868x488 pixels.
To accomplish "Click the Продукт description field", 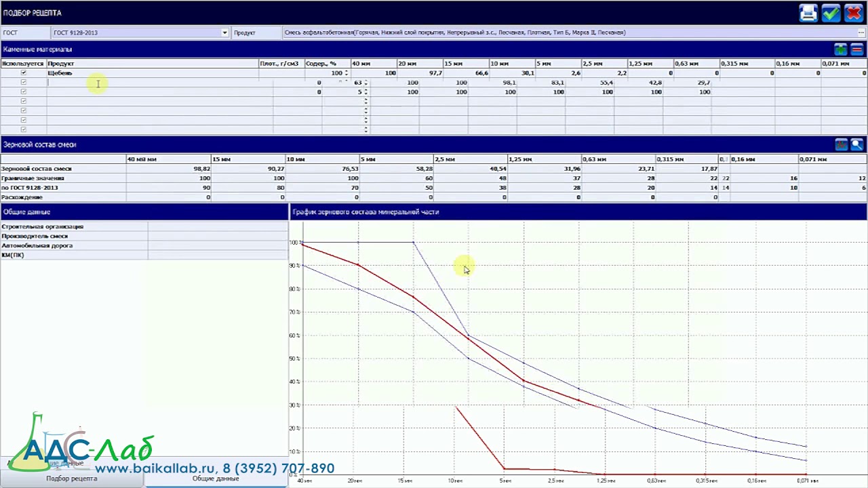I will tap(570, 33).
